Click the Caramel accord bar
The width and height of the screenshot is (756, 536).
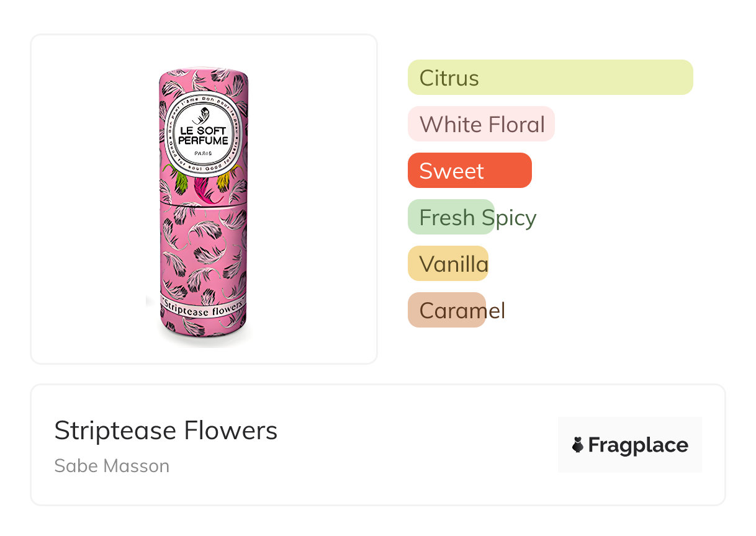(447, 310)
